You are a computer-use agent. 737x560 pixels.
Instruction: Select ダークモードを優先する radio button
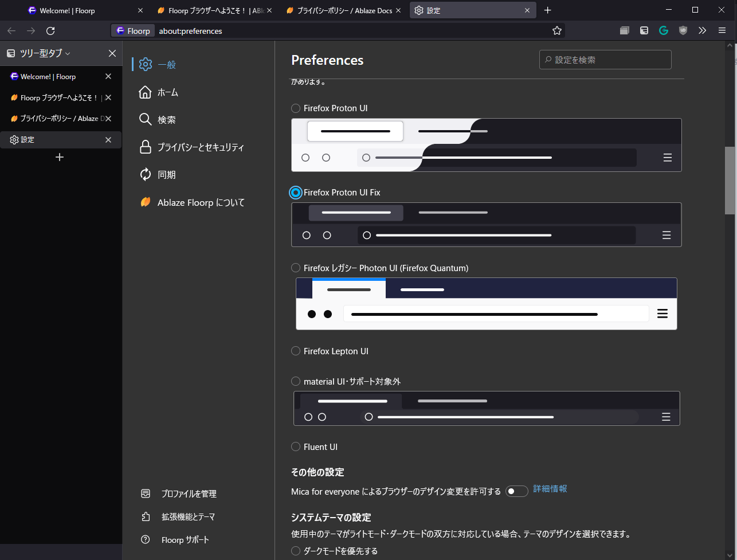tap(296, 551)
